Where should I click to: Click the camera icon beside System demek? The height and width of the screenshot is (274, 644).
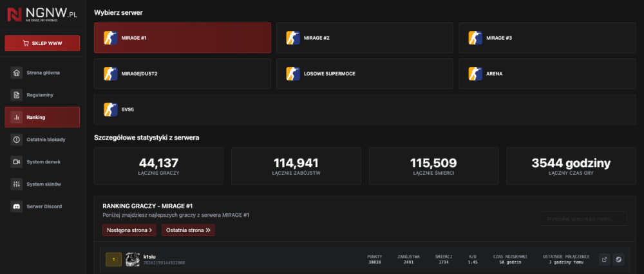pos(17,162)
